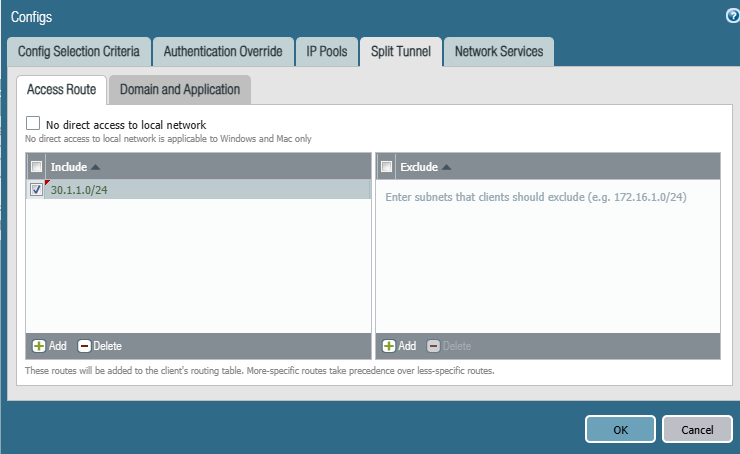Open the Domain and Application sub-tab
This screenshot has width=740, height=454.
pos(180,90)
